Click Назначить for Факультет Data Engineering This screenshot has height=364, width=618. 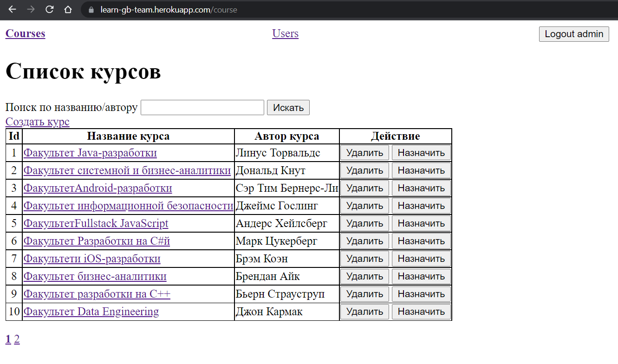coord(421,312)
